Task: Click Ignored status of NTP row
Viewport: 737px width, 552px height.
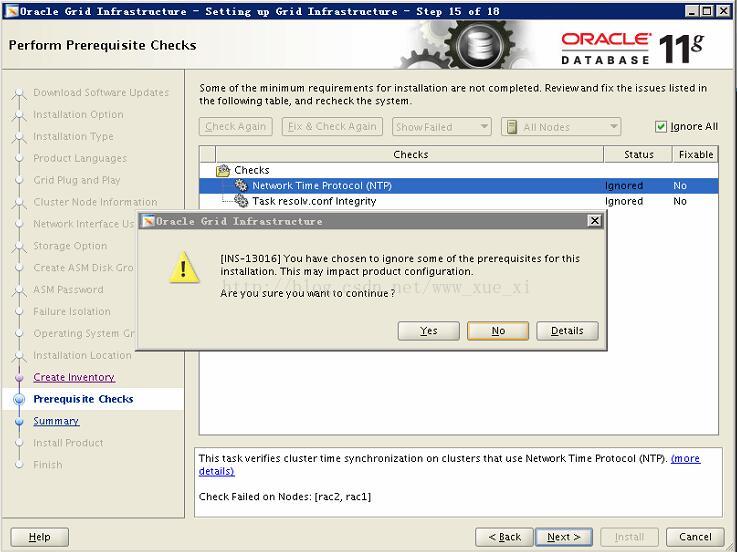Action: point(624,186)
